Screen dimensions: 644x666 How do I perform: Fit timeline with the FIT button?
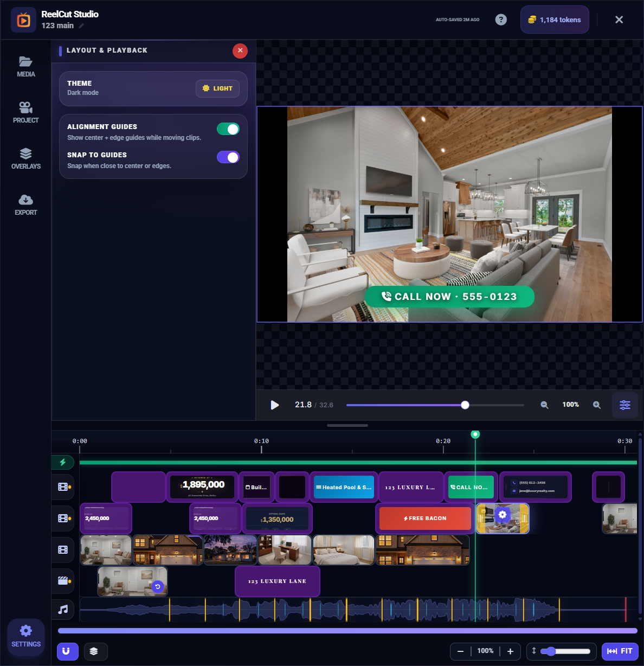[620, 651]
